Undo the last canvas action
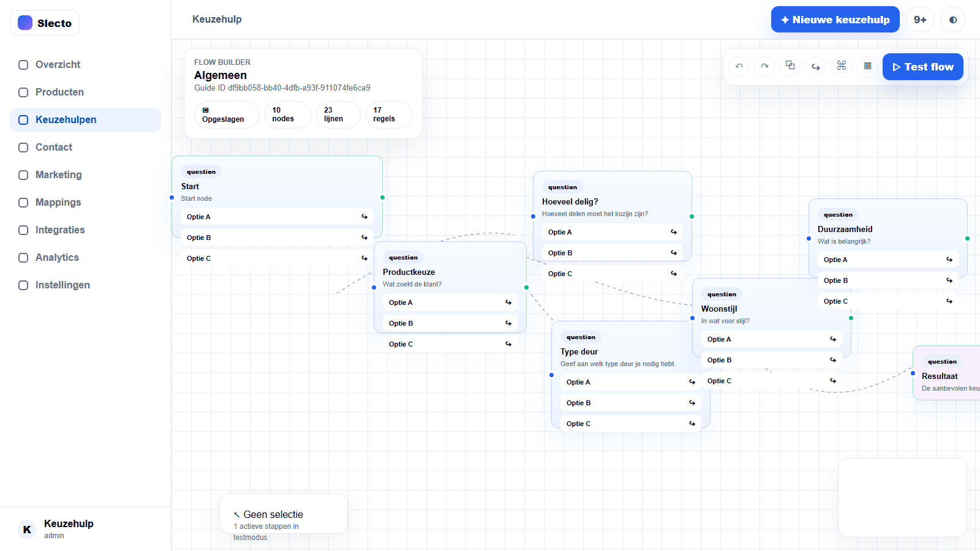980x551 pixels. 739,66
